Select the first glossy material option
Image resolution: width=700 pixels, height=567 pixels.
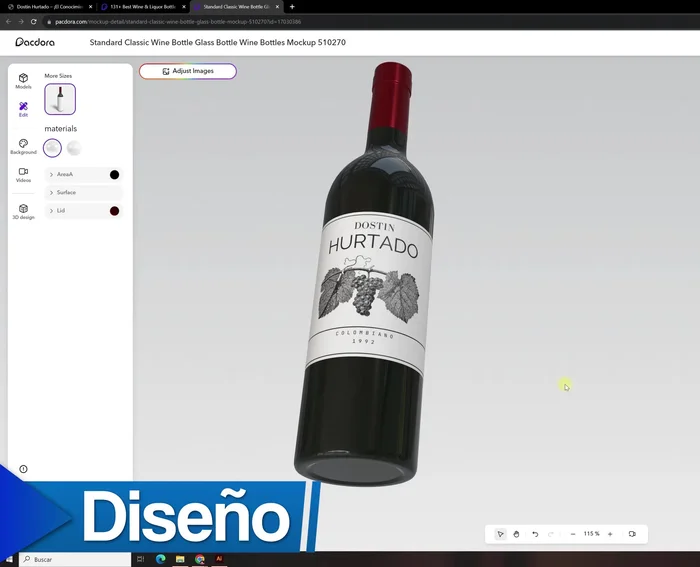[52, 148]
